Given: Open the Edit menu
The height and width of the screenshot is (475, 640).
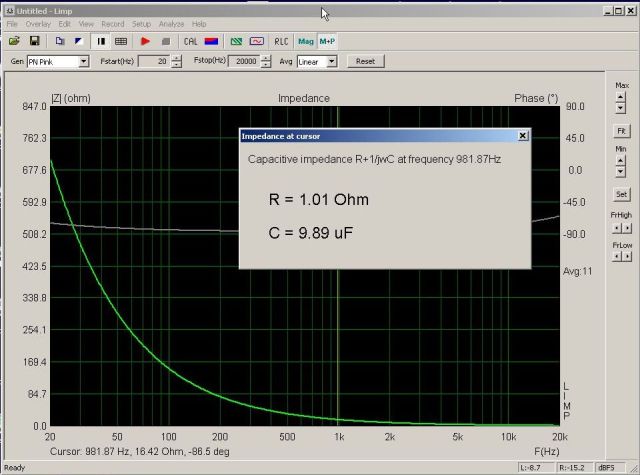Looking at the screenshot, I should point(64,24).
